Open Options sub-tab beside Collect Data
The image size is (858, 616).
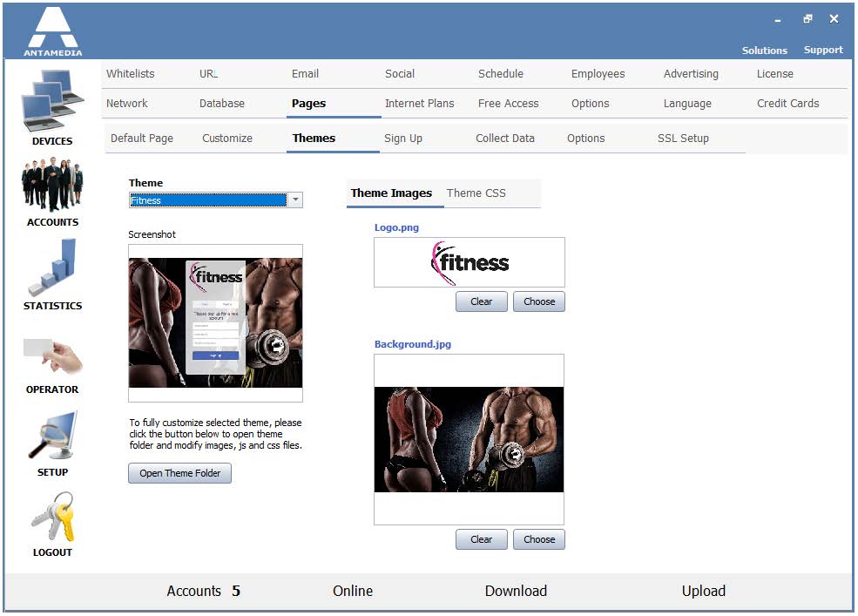tap(585, 139)
